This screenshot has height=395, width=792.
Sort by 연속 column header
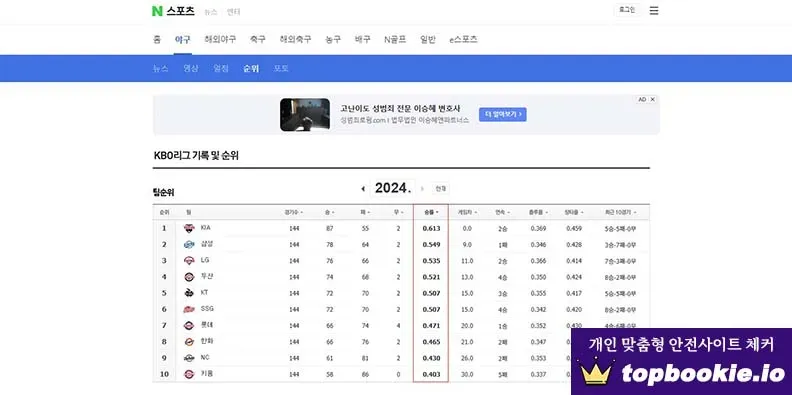(x=503, y=213)
